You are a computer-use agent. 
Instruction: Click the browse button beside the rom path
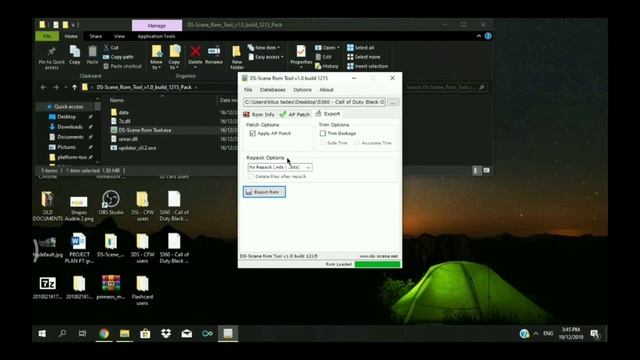pos(393,102)
